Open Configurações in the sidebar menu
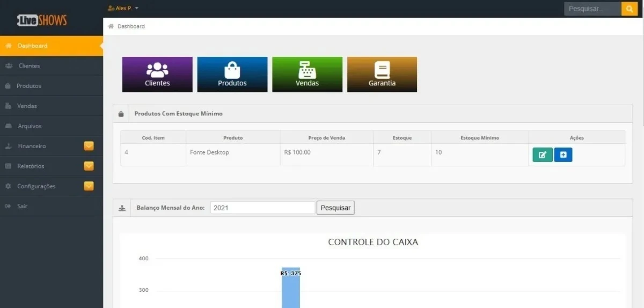Screen dimensions: 644x308 pyautogui.click(x=52, y=186)
